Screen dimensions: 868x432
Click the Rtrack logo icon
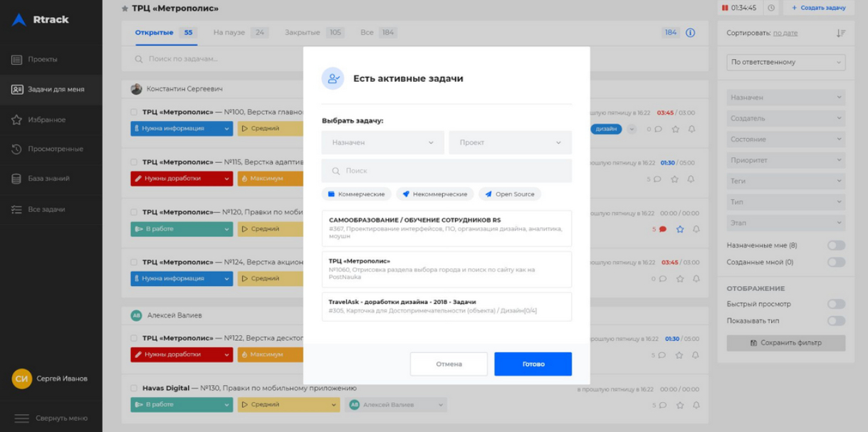tap(19, 20)
